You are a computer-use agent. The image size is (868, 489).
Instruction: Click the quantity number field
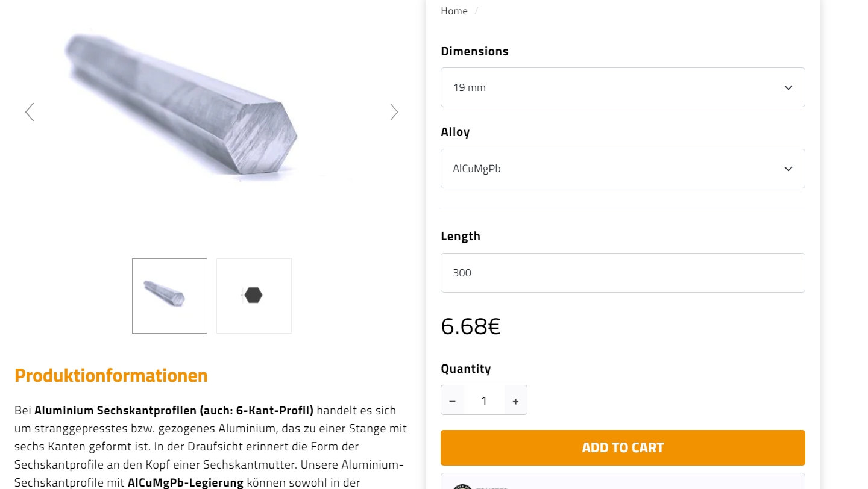tap(484, 400)
